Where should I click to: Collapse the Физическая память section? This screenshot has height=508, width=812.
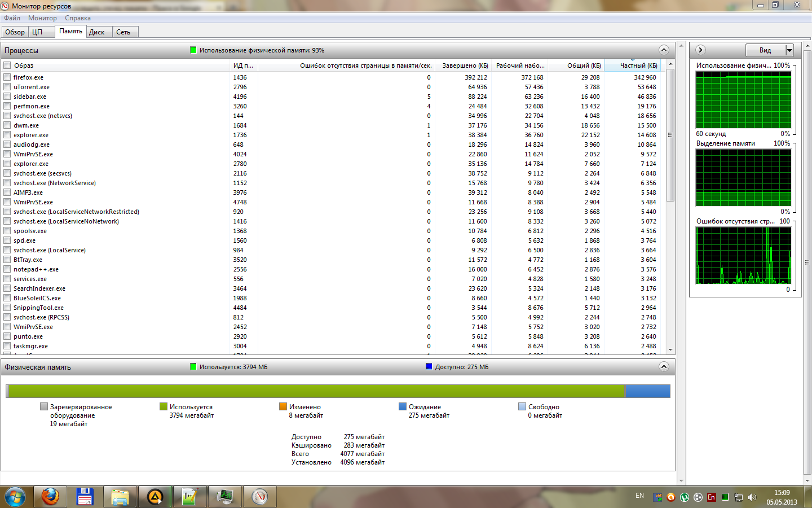(664, 367)
